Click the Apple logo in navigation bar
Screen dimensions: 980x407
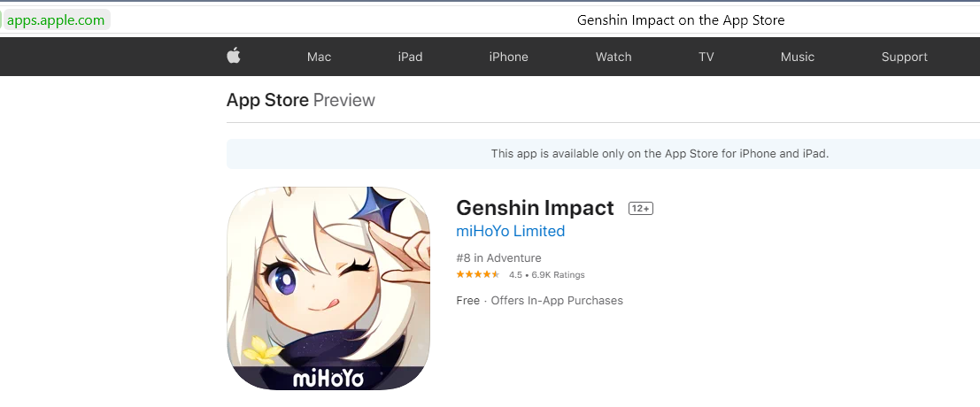[x=234, y=56]
